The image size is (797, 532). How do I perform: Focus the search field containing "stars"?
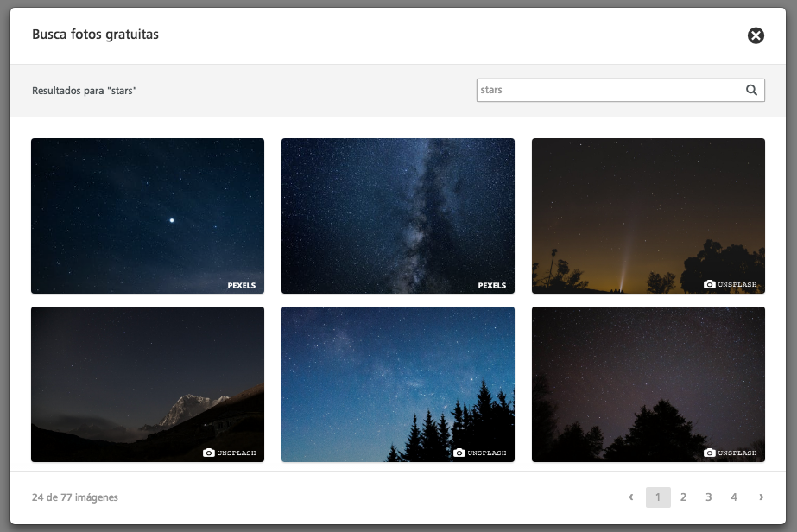[620, 90]
